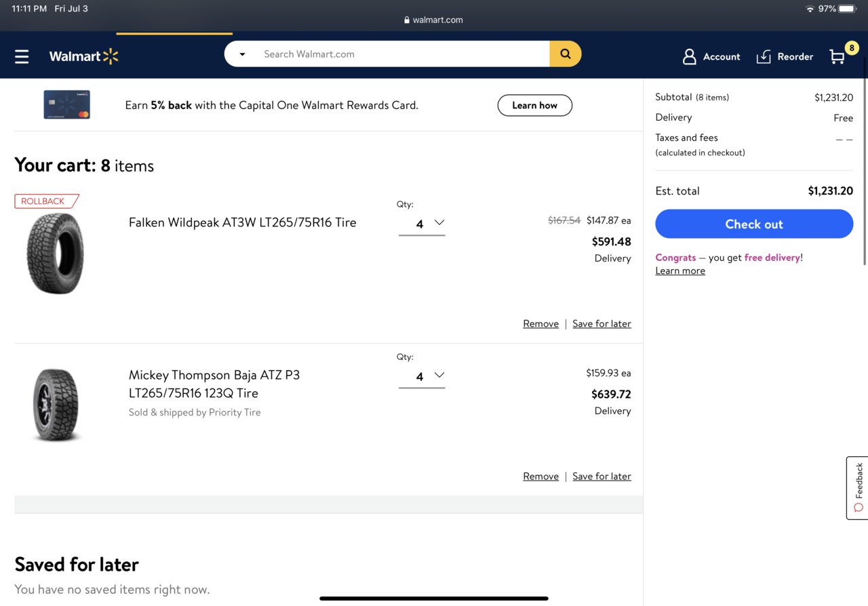The height and width of the screenshot is (606, 868).
Task: Click the Taxes and fees label
Action: pyautogui.click(x=686, y=138)
